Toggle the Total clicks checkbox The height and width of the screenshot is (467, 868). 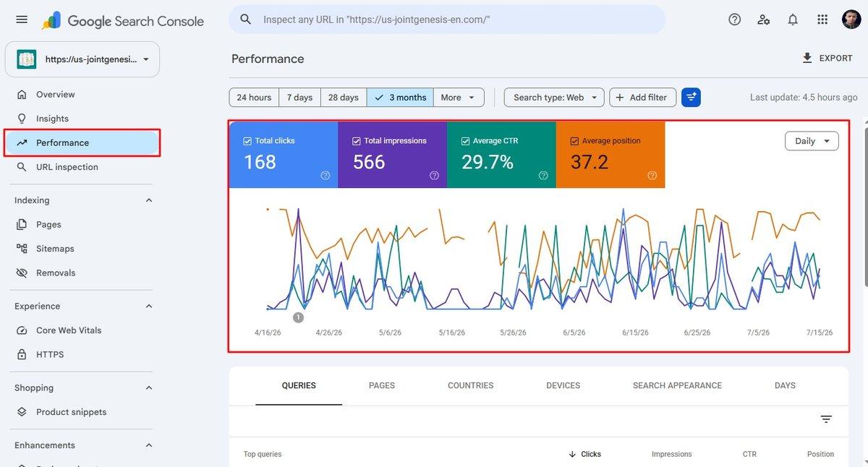247,141
